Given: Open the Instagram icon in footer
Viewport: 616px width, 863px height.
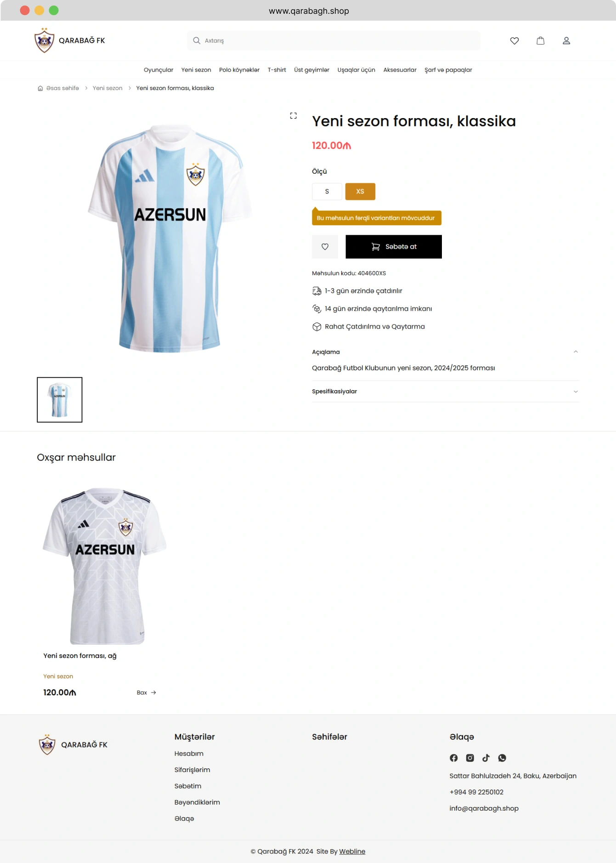Looking at the screenshot, I should [470, 758].
